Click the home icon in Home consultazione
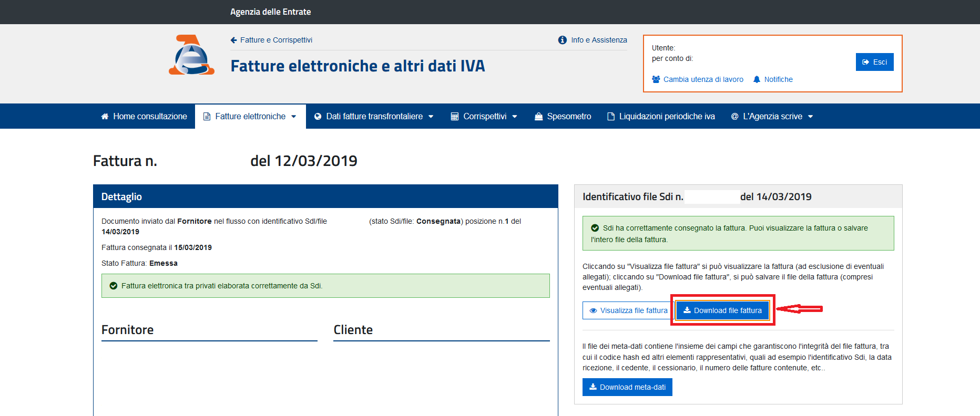 pos(105,116)
